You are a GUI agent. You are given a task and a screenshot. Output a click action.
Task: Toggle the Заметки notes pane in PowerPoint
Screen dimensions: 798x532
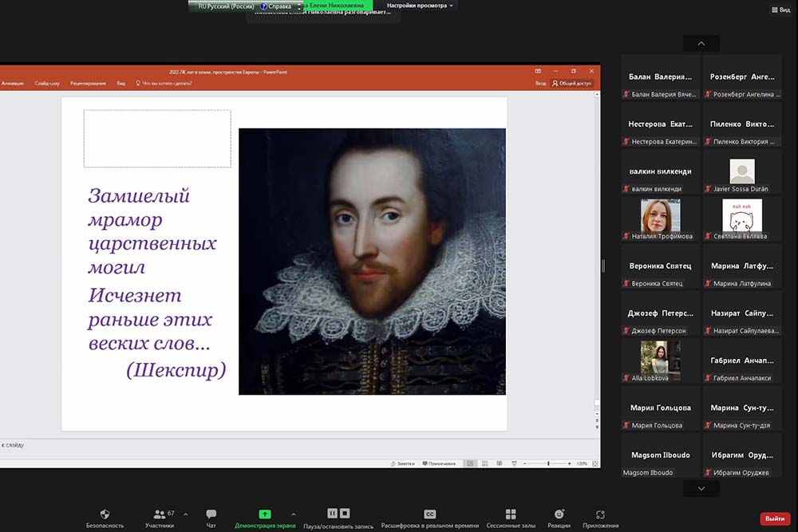(x=403, y=463)
